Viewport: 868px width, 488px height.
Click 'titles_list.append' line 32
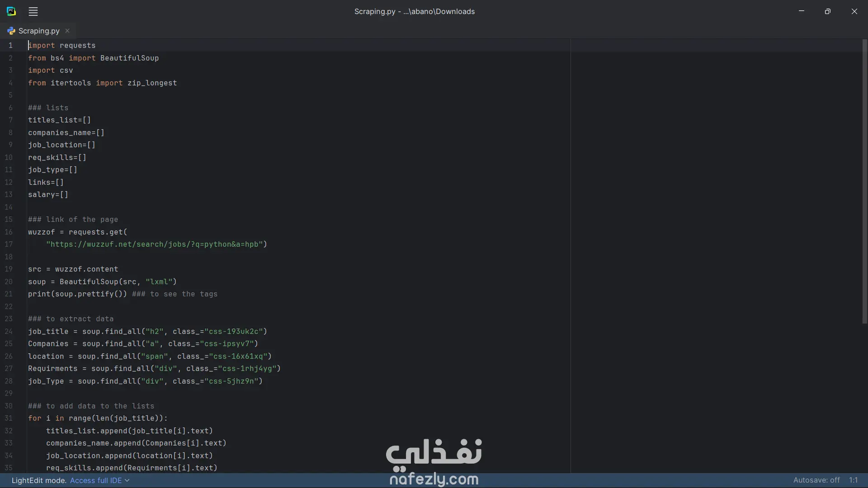coord(129,431)
